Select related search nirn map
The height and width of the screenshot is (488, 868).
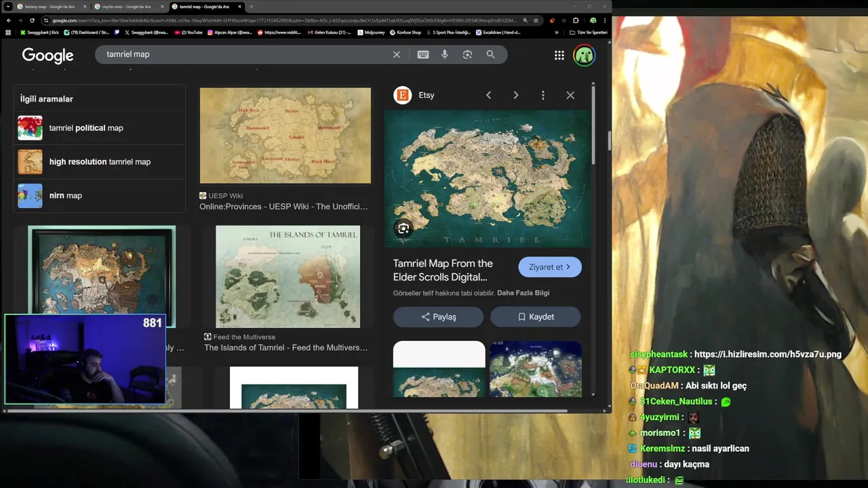(x=99, y=195)
